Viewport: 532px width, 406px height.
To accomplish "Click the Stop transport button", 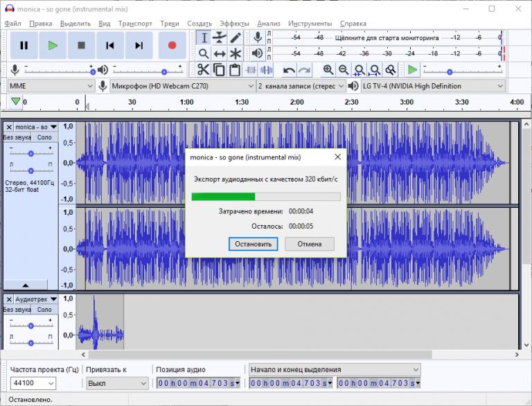I will click(x=82, y=46).
